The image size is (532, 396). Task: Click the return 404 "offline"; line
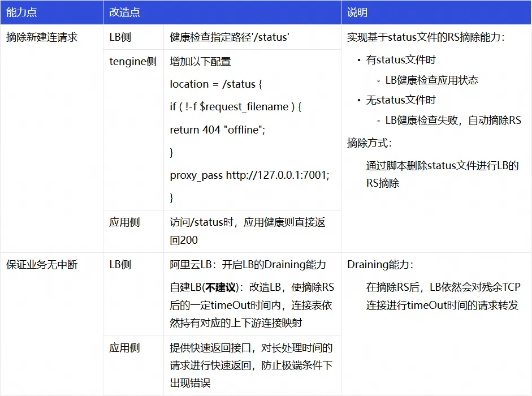click(218, 130)
